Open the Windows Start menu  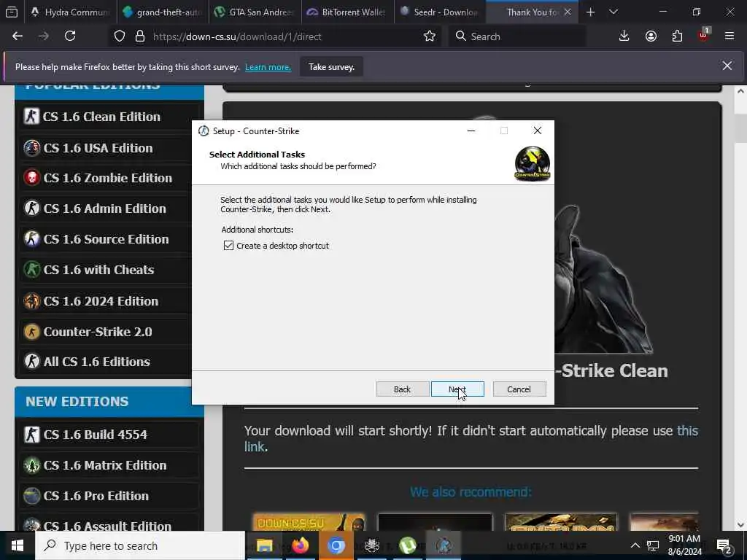[18, 545]
